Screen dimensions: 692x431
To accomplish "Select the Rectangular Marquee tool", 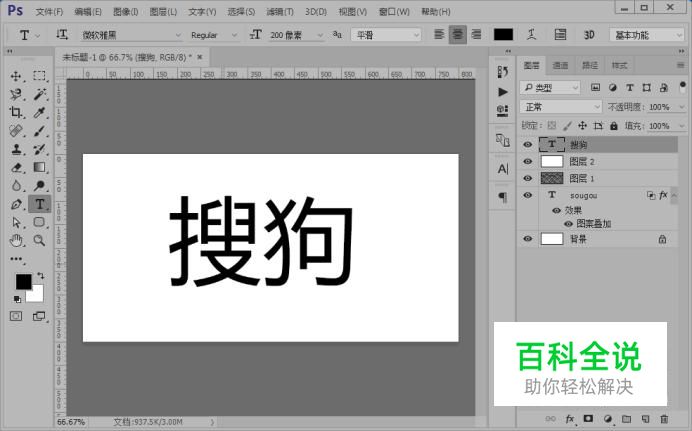I will coord(39,76).
